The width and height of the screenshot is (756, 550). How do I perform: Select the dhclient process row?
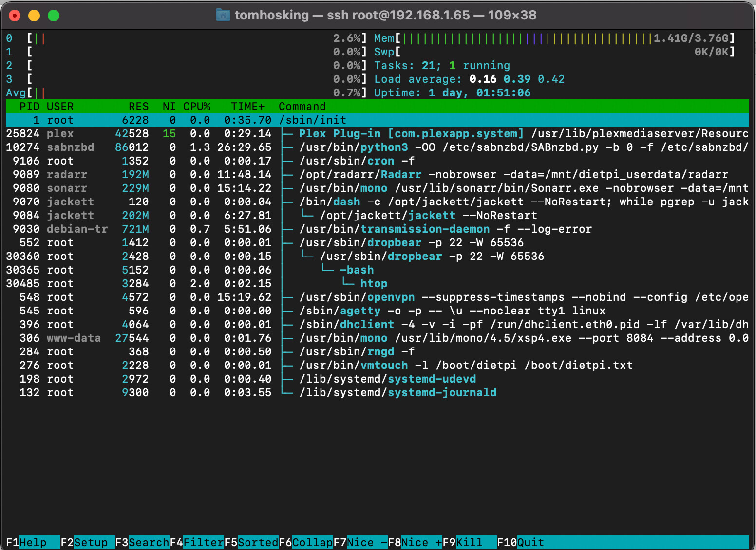coord(378,324)
